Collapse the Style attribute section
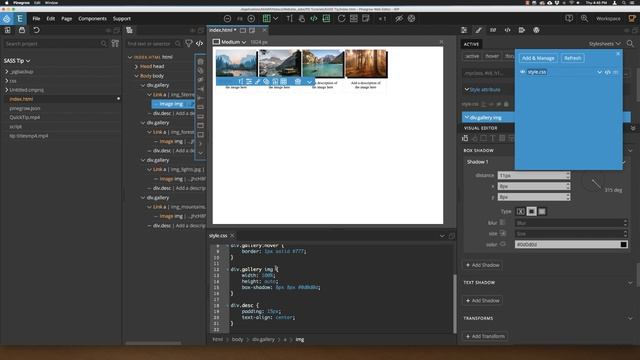 coord(467,89)
